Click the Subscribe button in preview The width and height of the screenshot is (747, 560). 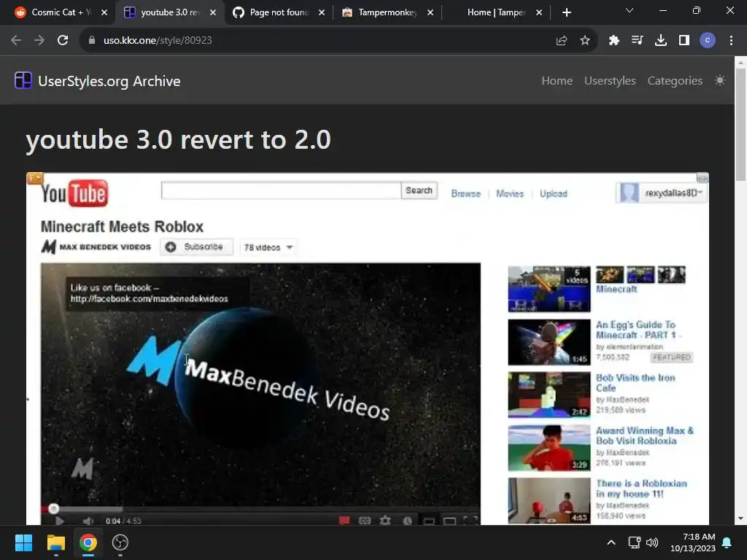(196, 246)
